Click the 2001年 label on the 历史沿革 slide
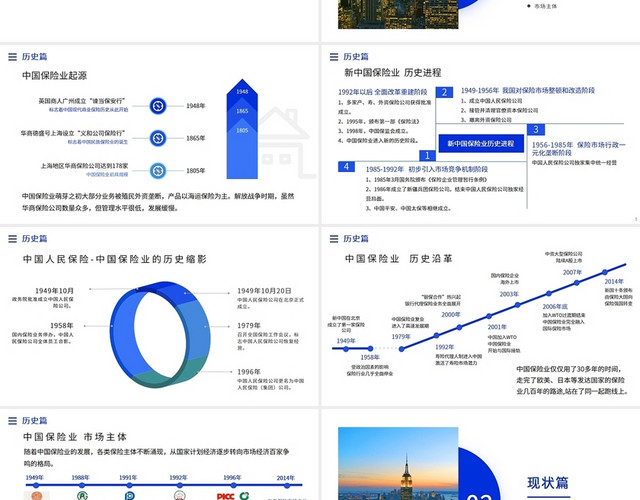The image size is (640, 500). pos(497,327)
